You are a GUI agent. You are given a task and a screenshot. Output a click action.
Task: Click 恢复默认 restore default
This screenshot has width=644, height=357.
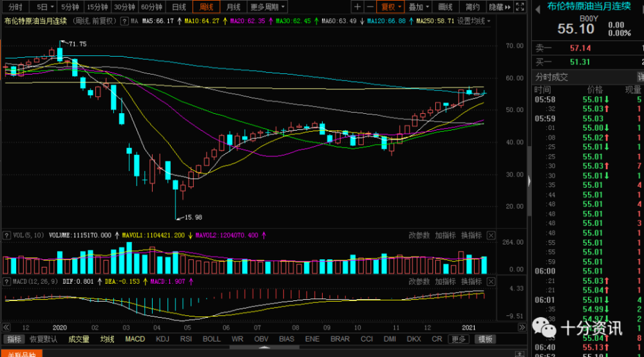43,340
